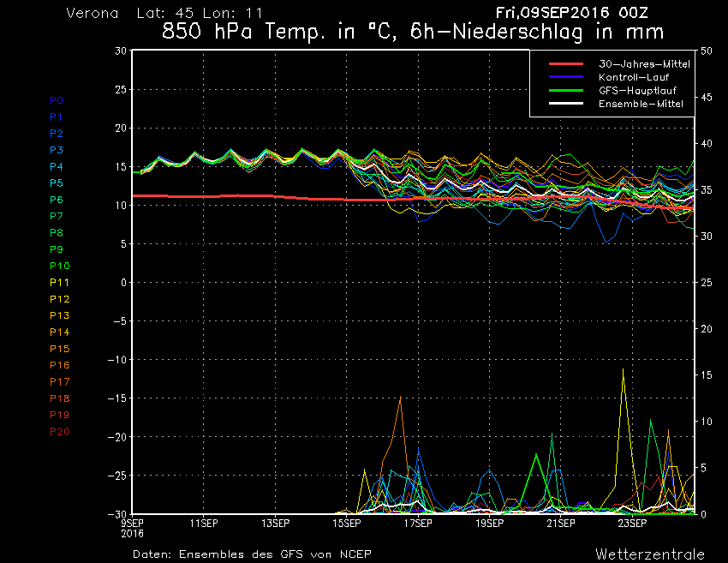Click the green GFS-Hauptlauf legend line sample
728x563 pixels.
click(x=566, y=91)
